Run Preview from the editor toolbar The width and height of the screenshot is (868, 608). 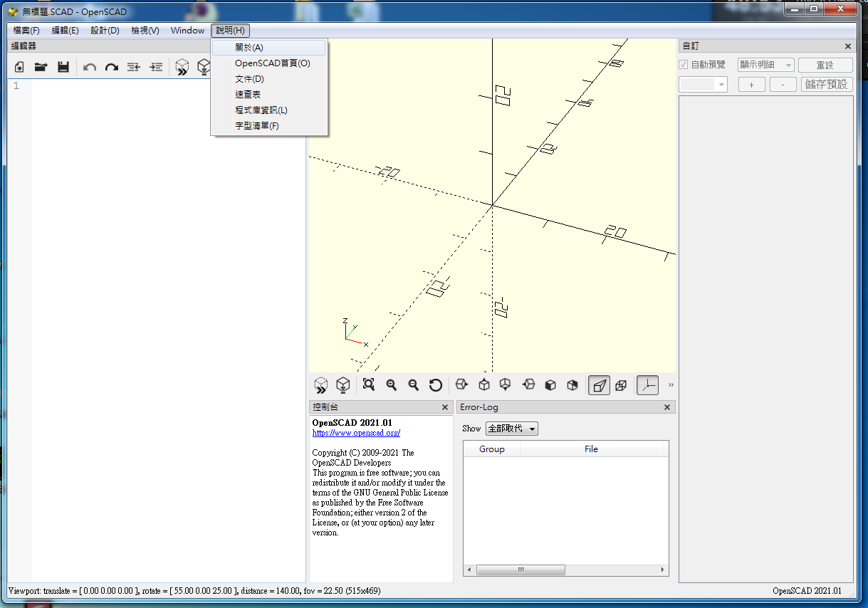(182, 67)
